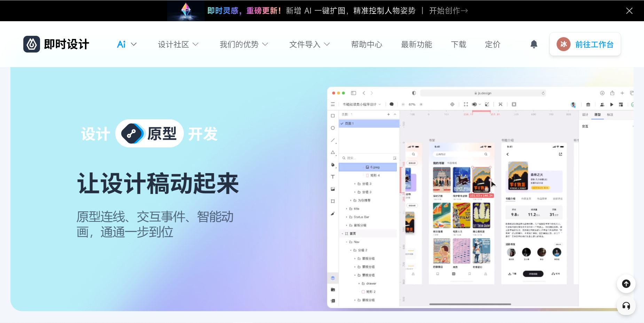
Task: Select the 6.jpeg layer
Action: pos(368,167)
